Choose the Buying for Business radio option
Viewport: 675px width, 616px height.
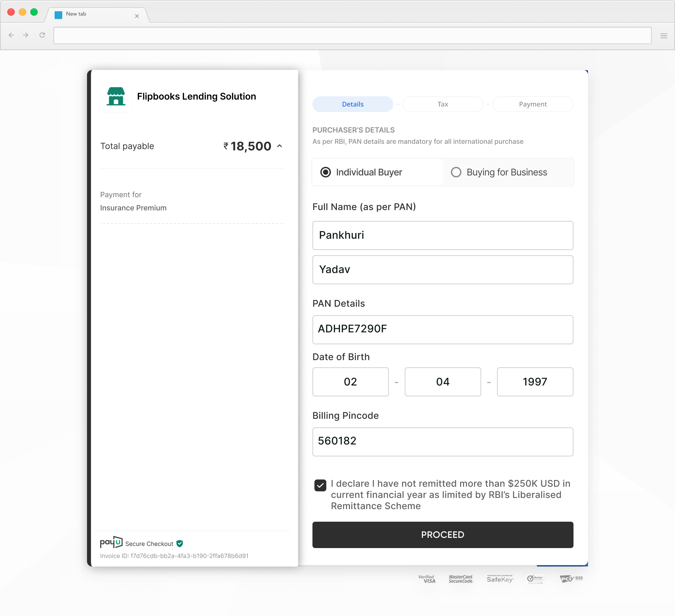(x=456, y=172)
